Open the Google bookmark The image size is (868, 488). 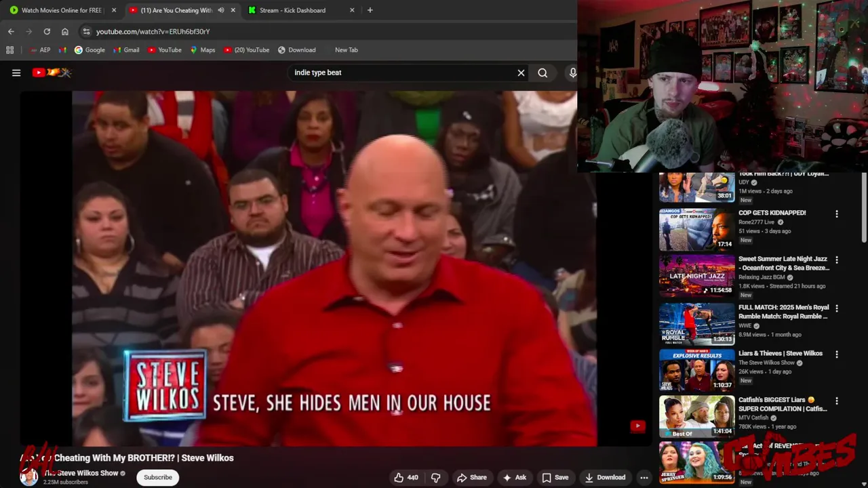[x=90, y=49]
